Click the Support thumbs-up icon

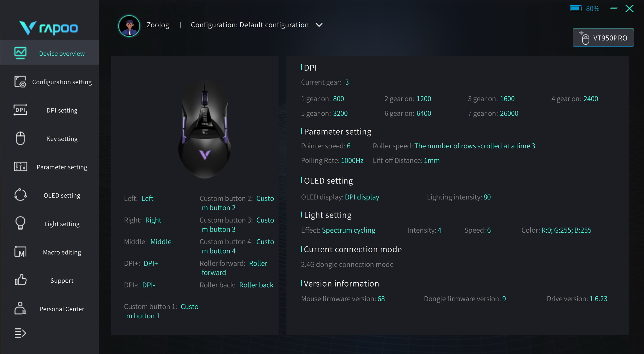(x=20, y=280)
